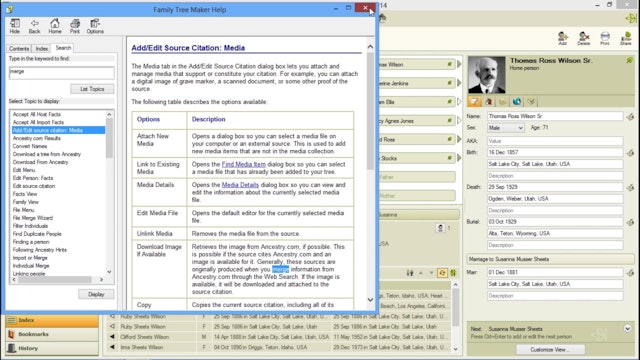This screenshot has width=640, height=360.
Task: Select topic 'Individual Merge'
Action: click(31, 266)
